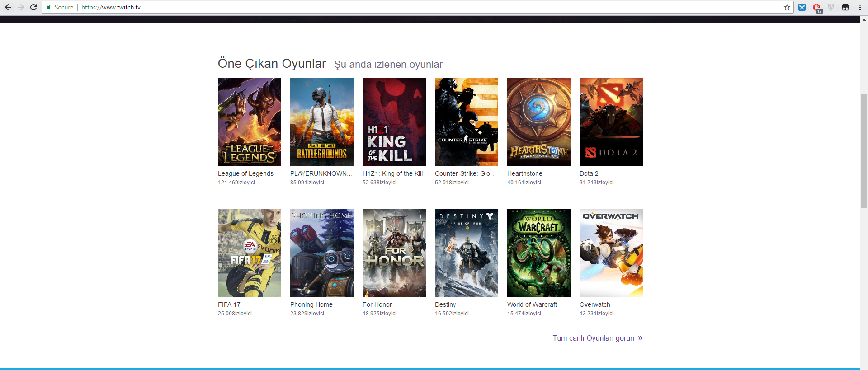Click the 25.008 izleyici viewer count

[235, 314]
